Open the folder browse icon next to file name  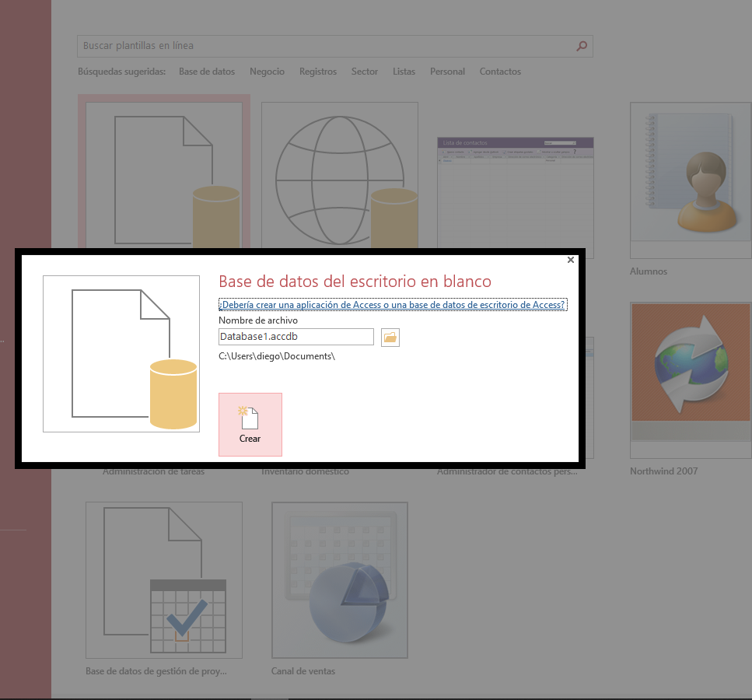390,338
